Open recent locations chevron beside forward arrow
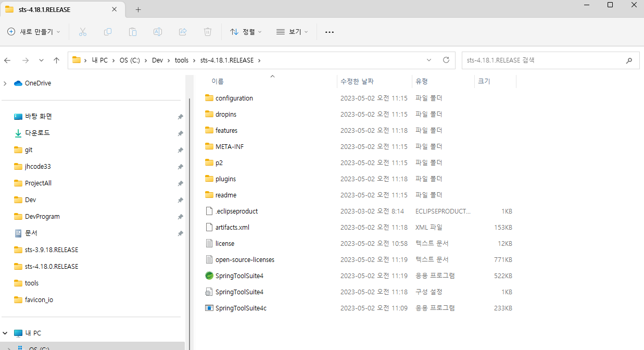The image size is (644, 350). [41, 60]
